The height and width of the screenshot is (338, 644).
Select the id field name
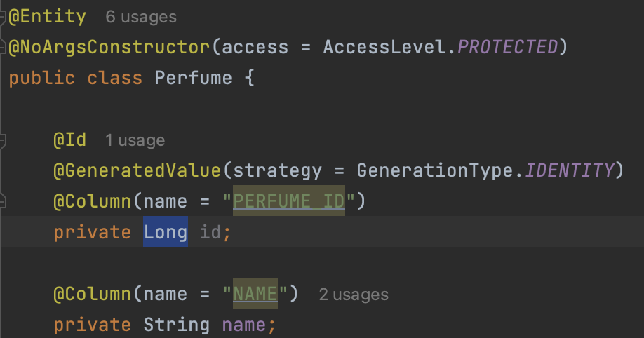[x=210, y=232]
